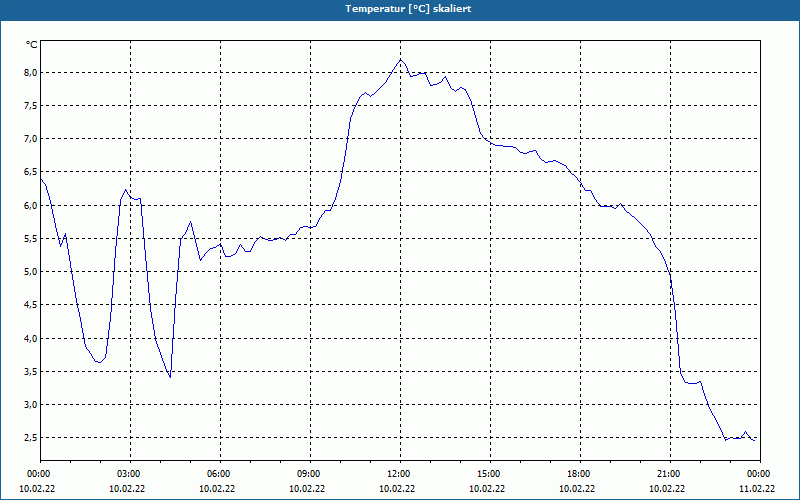Click the 11.02.22 date label
This screenshot has width=800, height=500.
(x=757, y=489)
